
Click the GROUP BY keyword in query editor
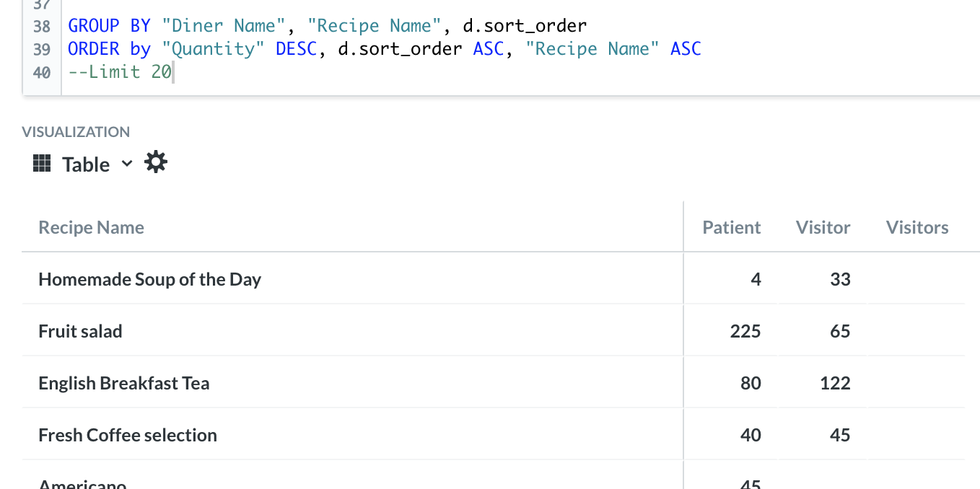pyautogui.click(x=109, y=26)
